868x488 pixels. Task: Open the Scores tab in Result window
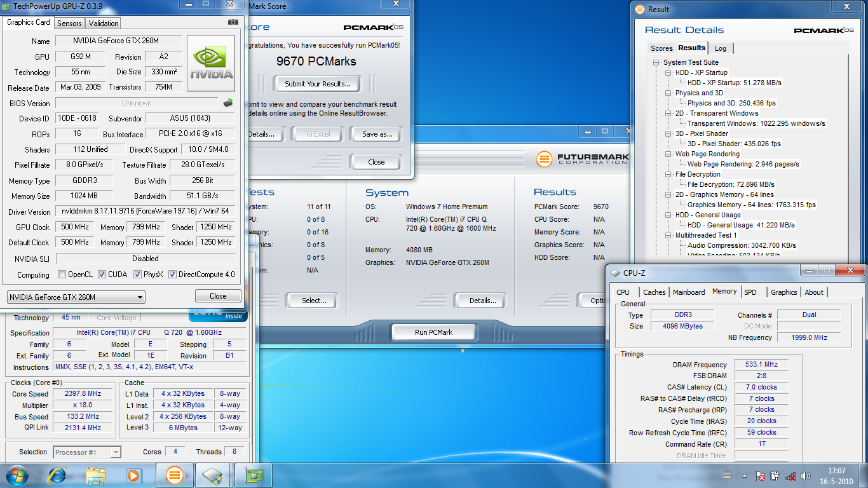(661, 48)
